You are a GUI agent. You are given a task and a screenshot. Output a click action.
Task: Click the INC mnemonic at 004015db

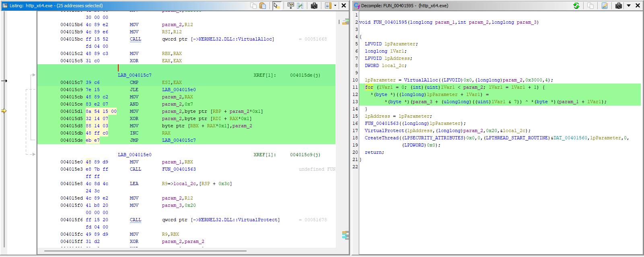(x=134, y=133)
